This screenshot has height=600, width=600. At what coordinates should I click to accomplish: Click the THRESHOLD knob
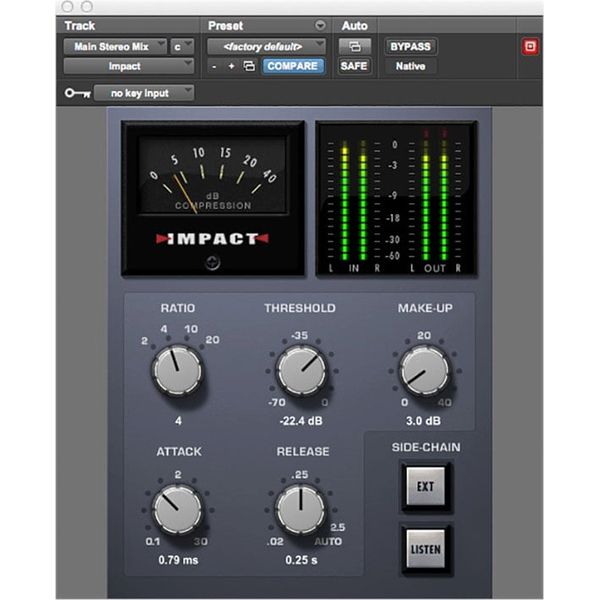click(301, 371)
